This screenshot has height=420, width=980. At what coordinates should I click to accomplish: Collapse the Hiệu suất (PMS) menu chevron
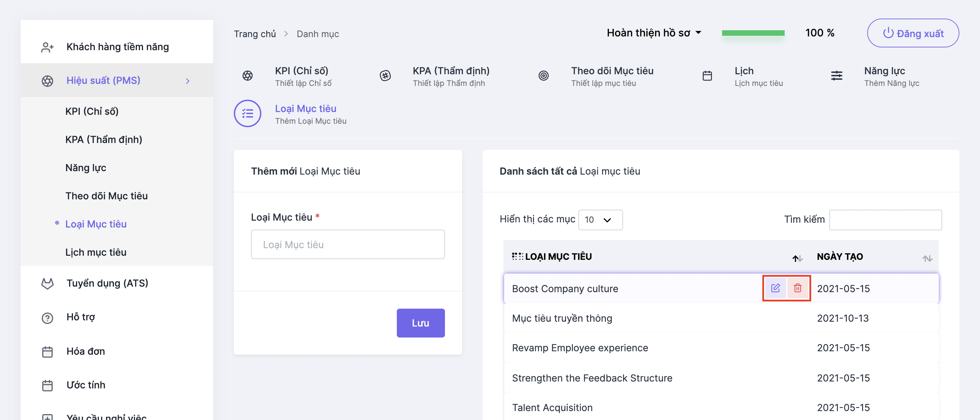187,81
